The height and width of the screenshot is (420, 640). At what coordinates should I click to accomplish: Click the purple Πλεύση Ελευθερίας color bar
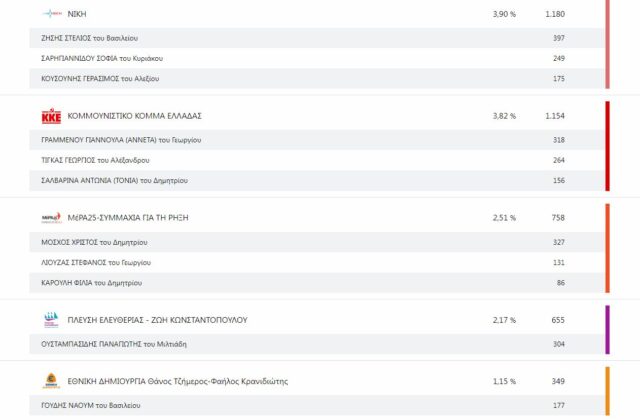click(607, 329)
